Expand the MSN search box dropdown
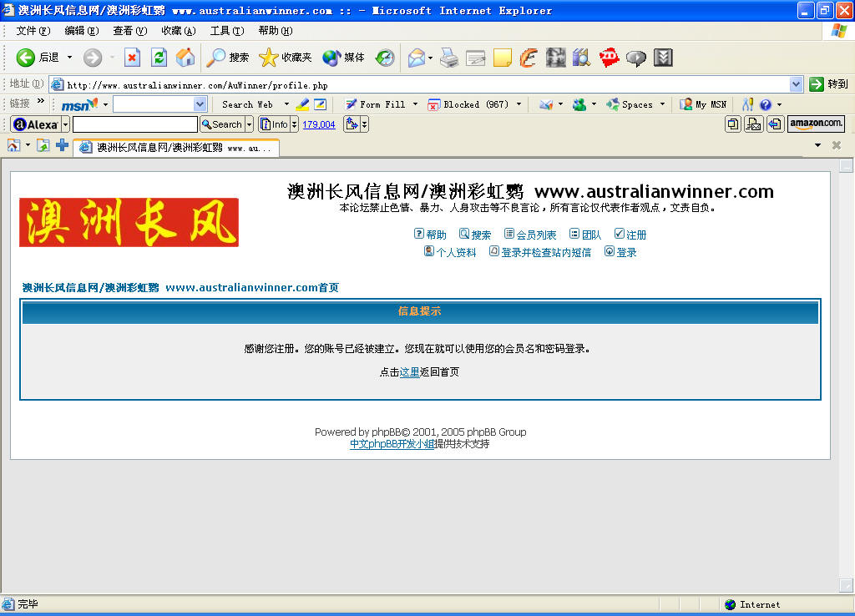The image size is (855, 616). click(200, 104)
